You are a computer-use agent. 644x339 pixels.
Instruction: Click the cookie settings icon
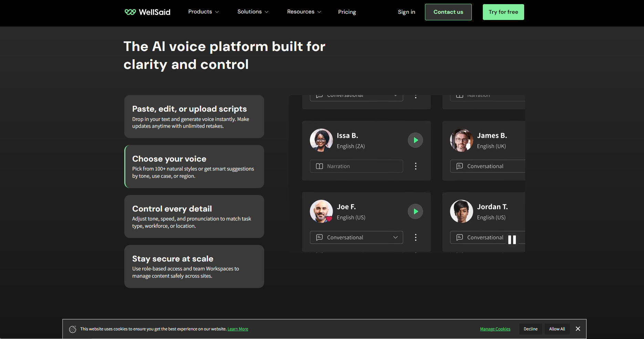(x=73, y=329)
